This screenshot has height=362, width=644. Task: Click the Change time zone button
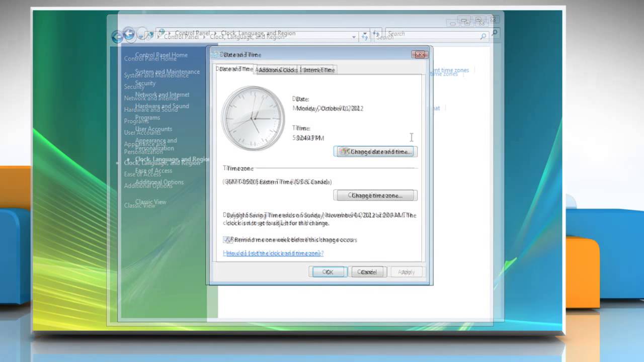tap(376, 195)
